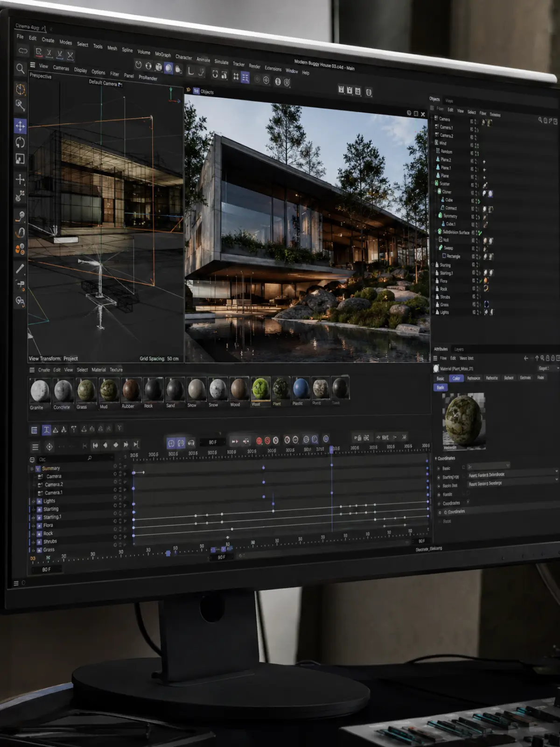Click the Color tab in material attributes
This screenshot has height=747, width=560.
(x=456, y=378)
